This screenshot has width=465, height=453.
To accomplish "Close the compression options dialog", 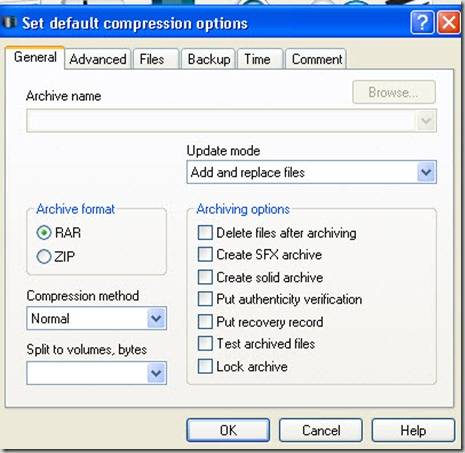I will click(449, 23).
